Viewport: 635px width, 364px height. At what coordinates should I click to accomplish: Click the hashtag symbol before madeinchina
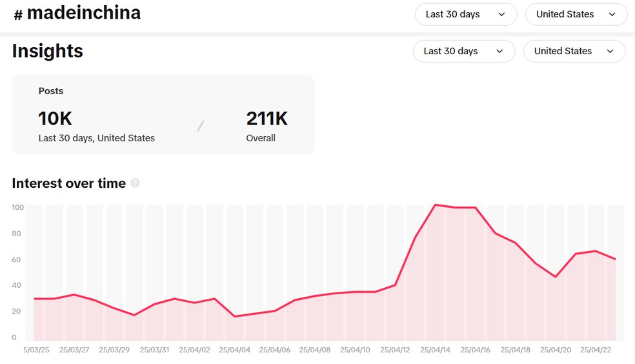click(18, 15)
